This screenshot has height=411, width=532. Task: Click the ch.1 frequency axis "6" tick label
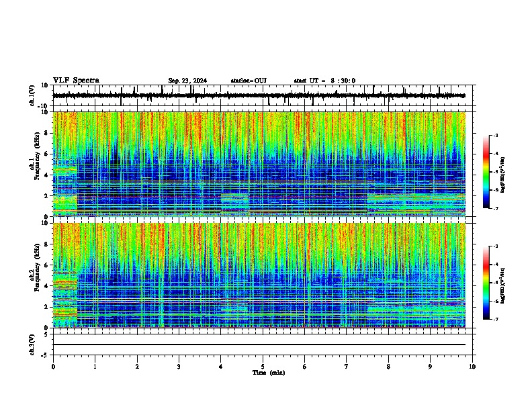pyautogui.click(x=46, y=154)
